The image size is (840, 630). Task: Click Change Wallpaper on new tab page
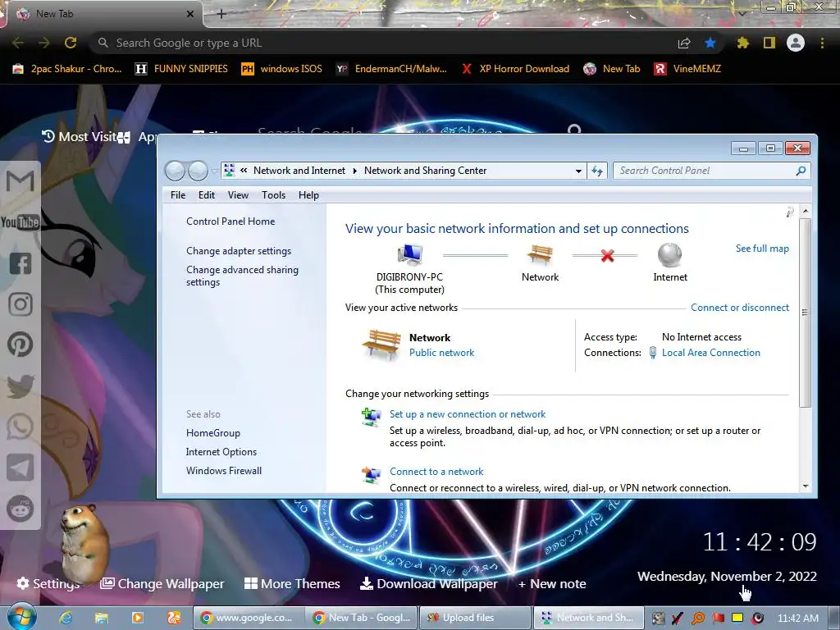point(162,583)
